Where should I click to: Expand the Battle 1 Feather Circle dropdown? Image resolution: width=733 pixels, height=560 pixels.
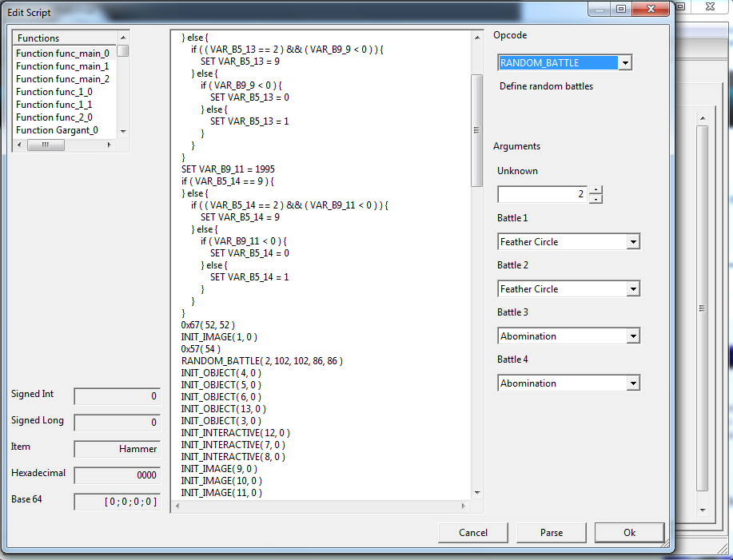(633, 242)
